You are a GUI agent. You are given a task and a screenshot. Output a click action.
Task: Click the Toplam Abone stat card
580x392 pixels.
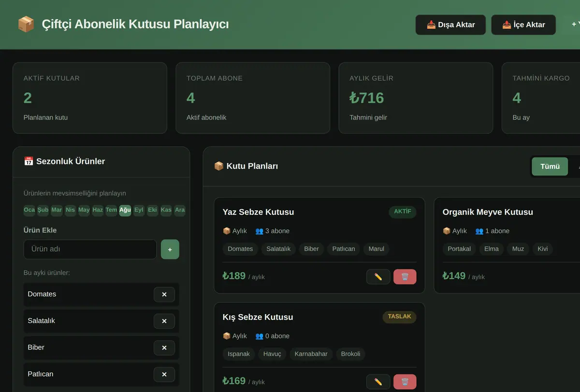tap(253, 98)
